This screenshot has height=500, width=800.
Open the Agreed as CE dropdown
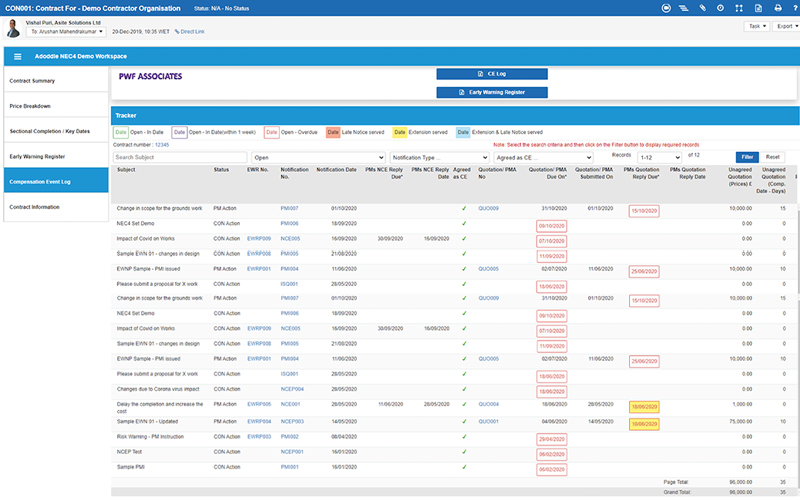(543, 158)
